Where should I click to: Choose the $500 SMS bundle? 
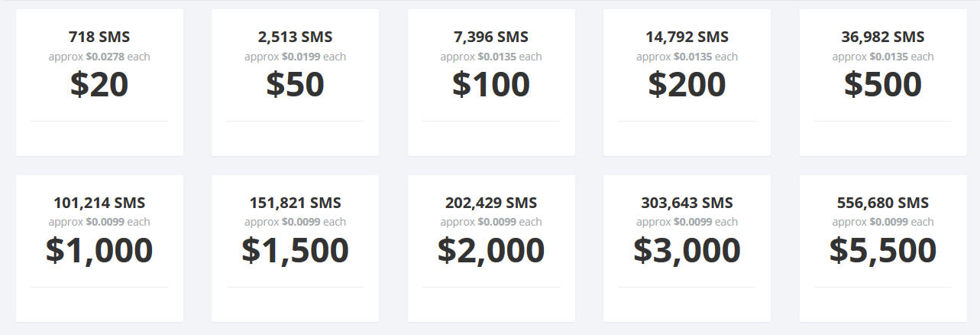[883, 83]
